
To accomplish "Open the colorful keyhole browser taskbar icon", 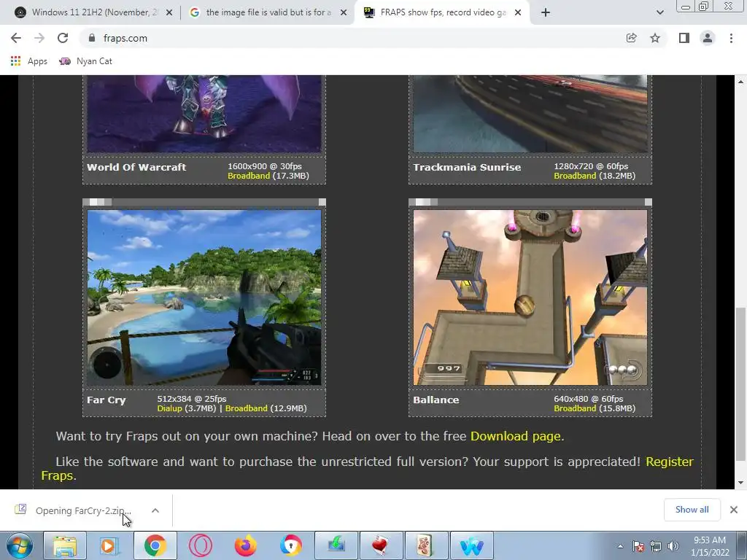I will click(x=290, y=545).
